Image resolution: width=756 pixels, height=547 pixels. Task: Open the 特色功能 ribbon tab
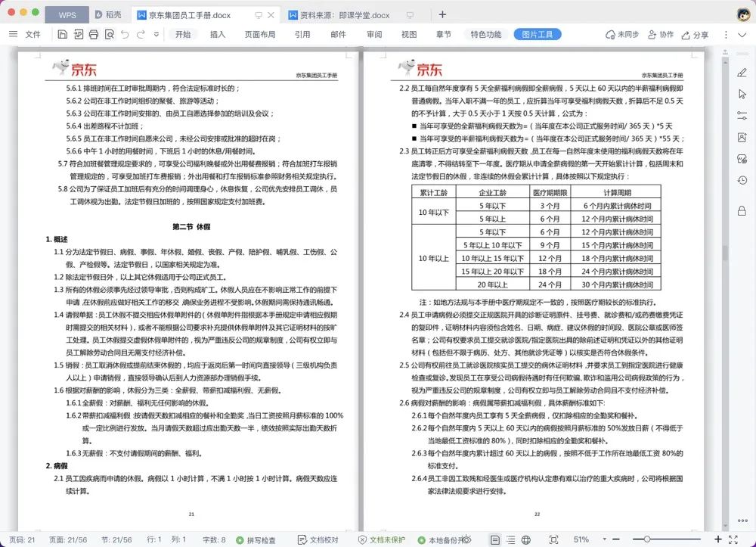pyautogui.click(x=486, y=34)
